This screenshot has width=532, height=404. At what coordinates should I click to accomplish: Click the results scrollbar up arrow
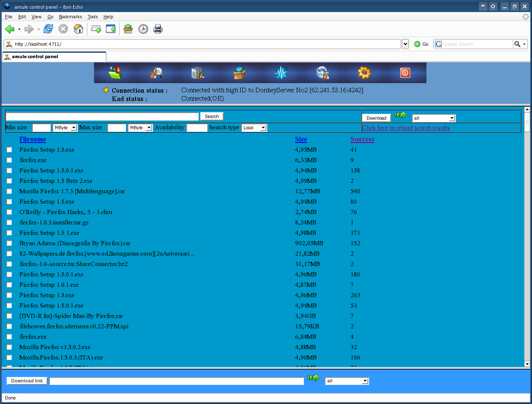point(527,110)
